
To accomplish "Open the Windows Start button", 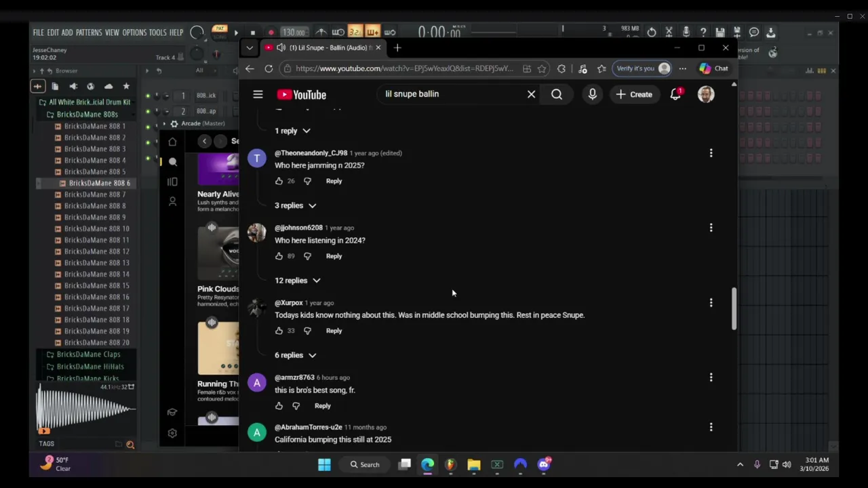I will (x=324, y=465).
